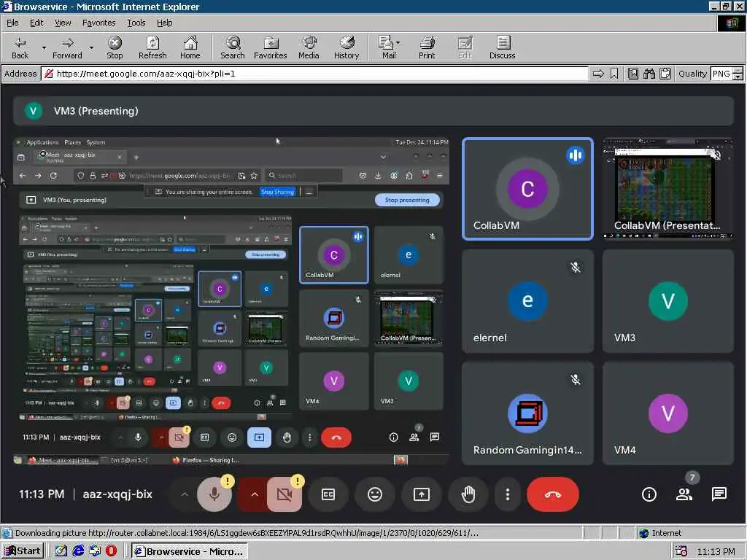Screen dimensions: 747x560
Task: Toggle the camera in Meet controls
Action: [284, 494]
